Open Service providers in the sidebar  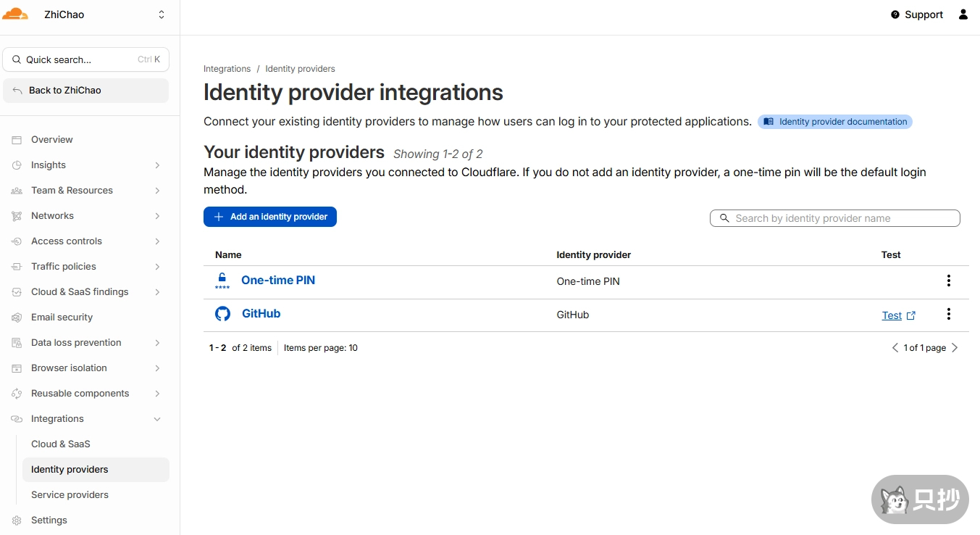tap(70, 495)
